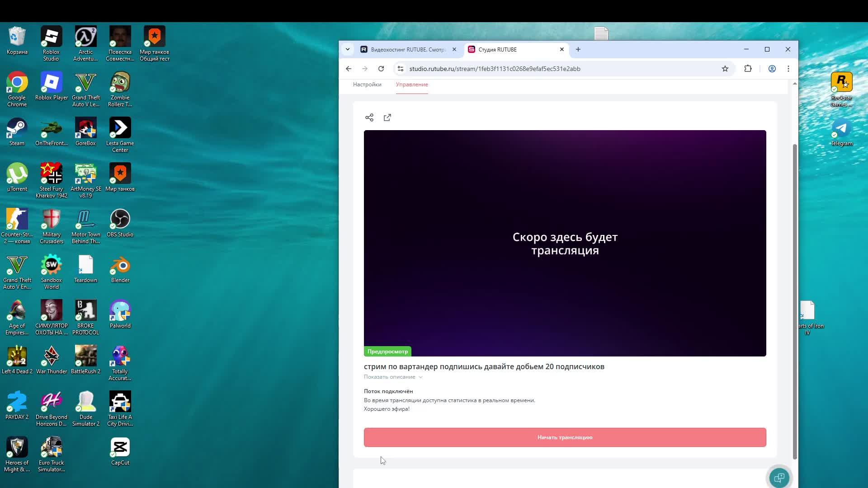Screen dimensions: 868x488
Task: Open the chat support bubble icon
Action: coord(779,478)
